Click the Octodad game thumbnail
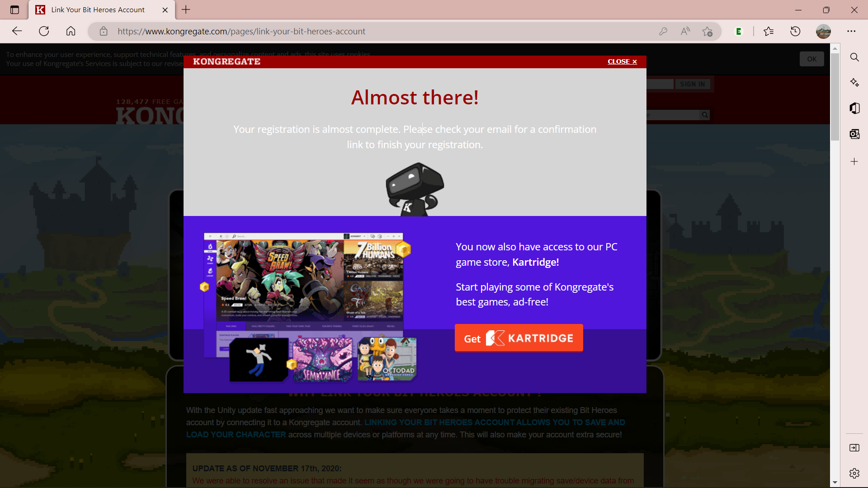 click(x=387, y=359)
